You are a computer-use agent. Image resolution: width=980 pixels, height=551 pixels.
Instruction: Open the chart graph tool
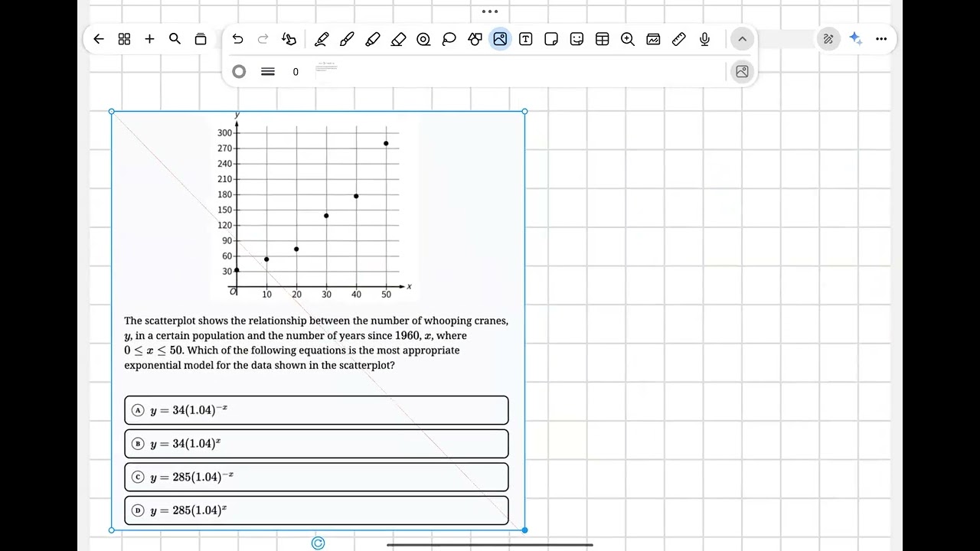pos(653,39)
